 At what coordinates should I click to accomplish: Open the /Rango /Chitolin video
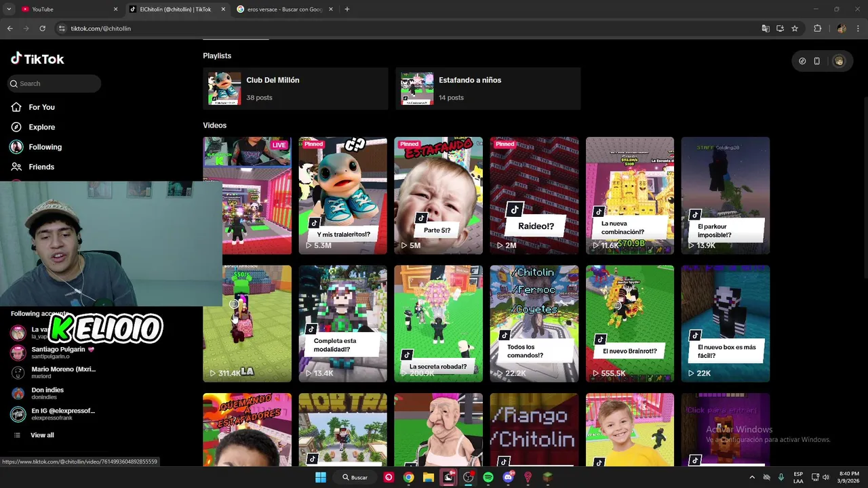(x=534, y=430)
